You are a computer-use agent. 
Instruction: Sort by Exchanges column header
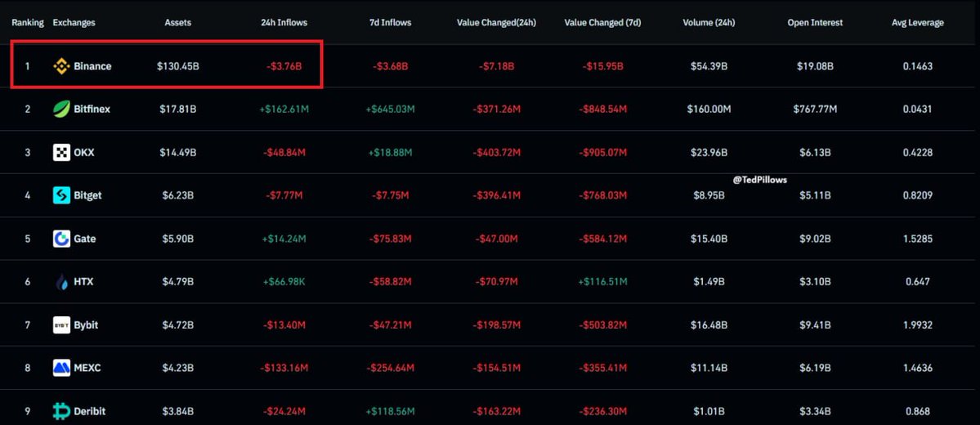tap(74, 23)
